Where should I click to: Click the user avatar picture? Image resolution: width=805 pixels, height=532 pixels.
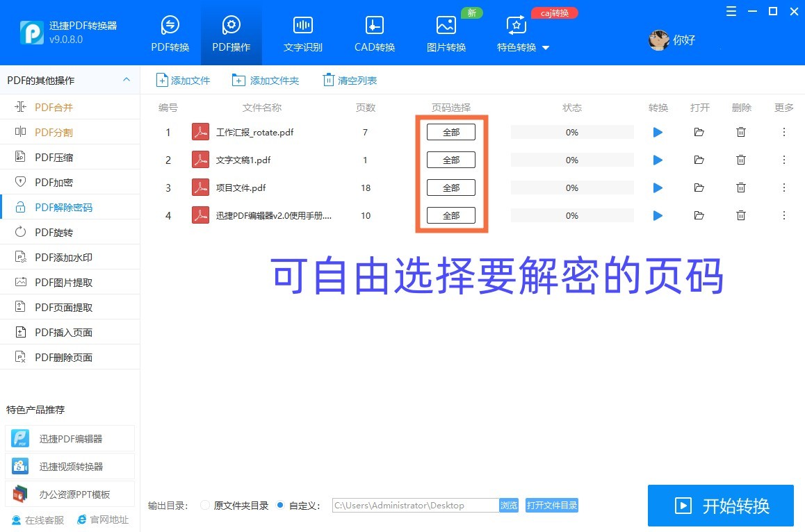point(659,40)
